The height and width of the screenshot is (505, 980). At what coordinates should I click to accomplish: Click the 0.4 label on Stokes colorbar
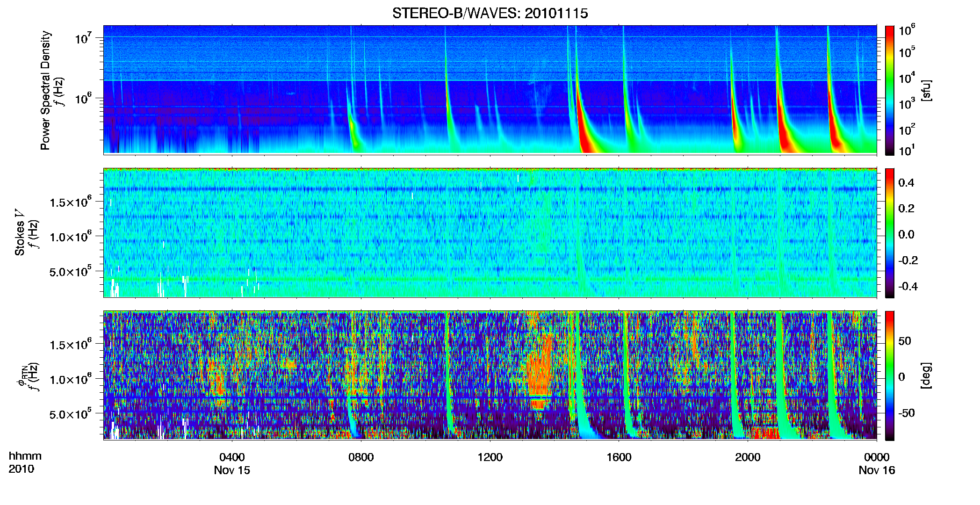tap(906, 182)
